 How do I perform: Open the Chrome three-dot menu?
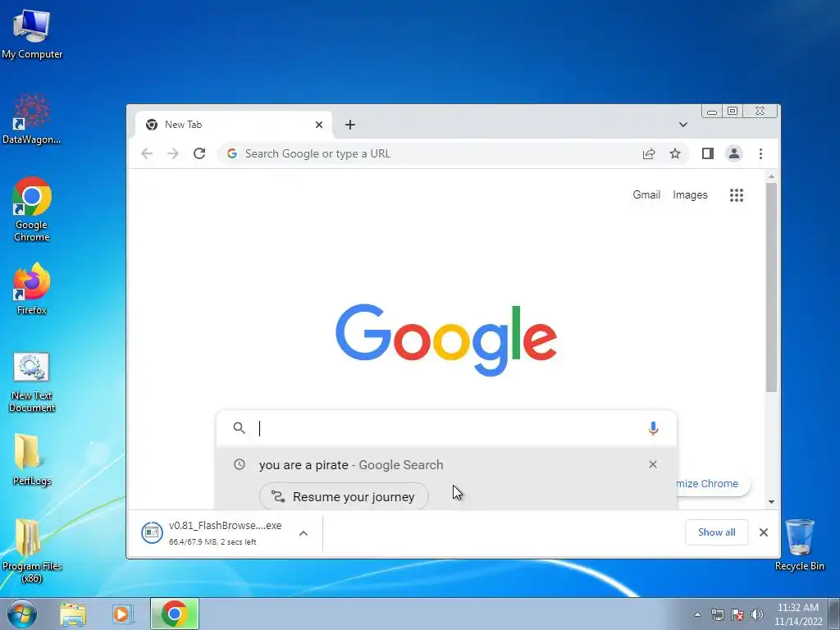pyautogui.click(x=760, y=153)
